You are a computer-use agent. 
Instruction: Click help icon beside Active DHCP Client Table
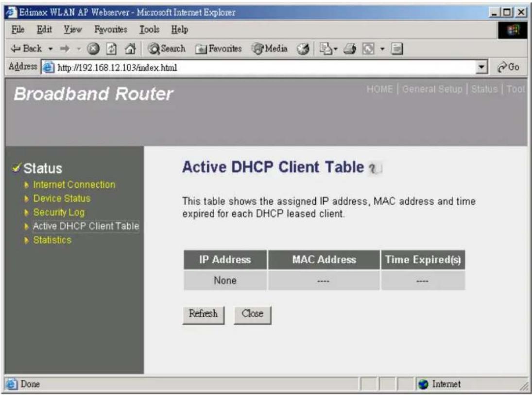[x=375, y=168]
